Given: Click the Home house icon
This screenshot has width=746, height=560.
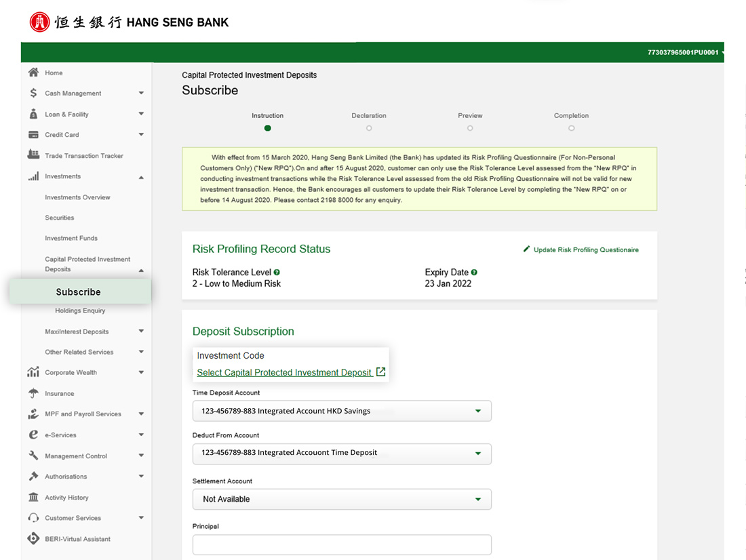Looking at the screenshot, I should (33, 73).
